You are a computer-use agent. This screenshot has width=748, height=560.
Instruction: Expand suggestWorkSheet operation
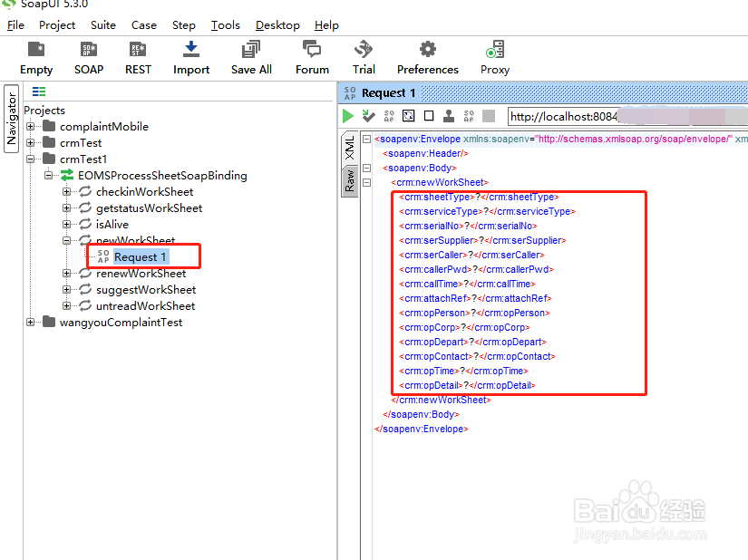pyautogui.click(x=67, y=289)
